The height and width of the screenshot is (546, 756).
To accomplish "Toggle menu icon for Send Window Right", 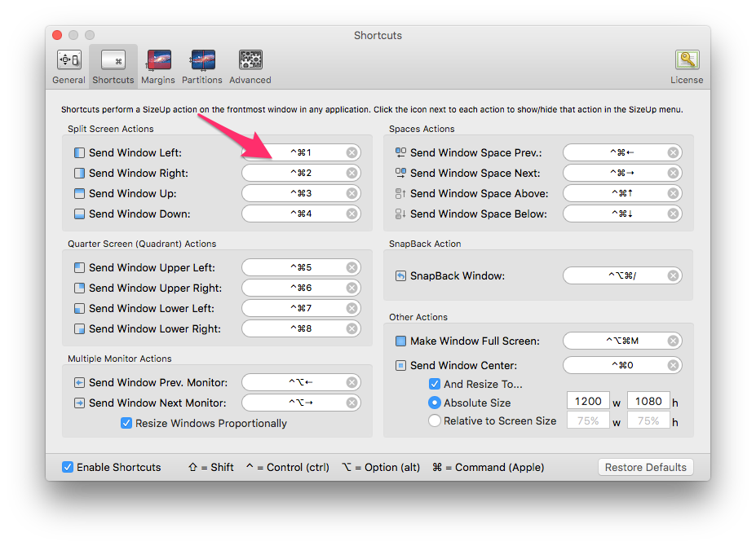I will (x=80, y=173).
